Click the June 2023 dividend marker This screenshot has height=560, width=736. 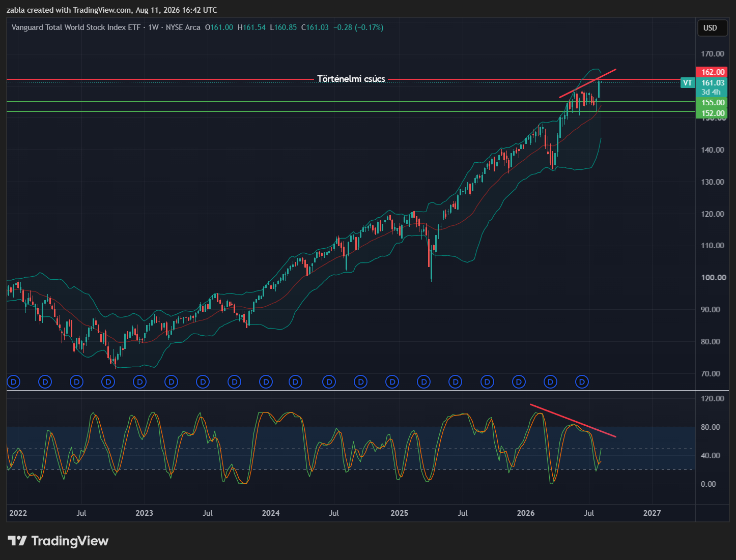coord(203,381)
